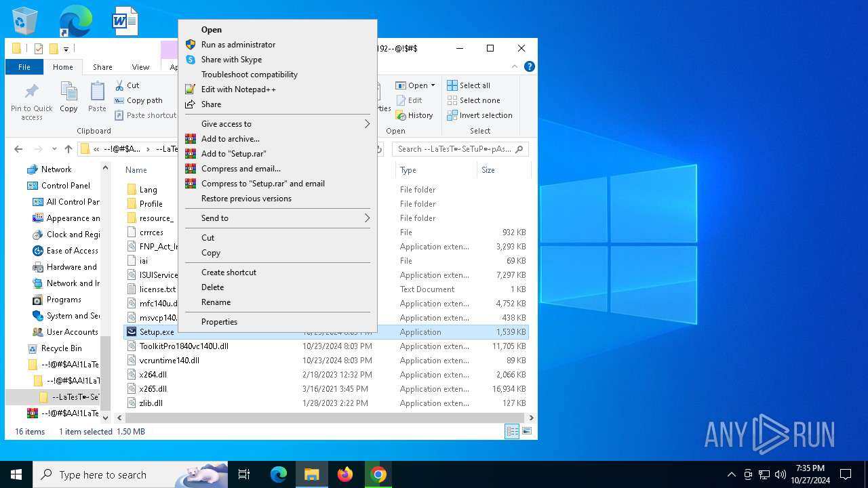Switch to the View ribbon tab
Viewport: 868px width, 488px height.
coord(140,67)
